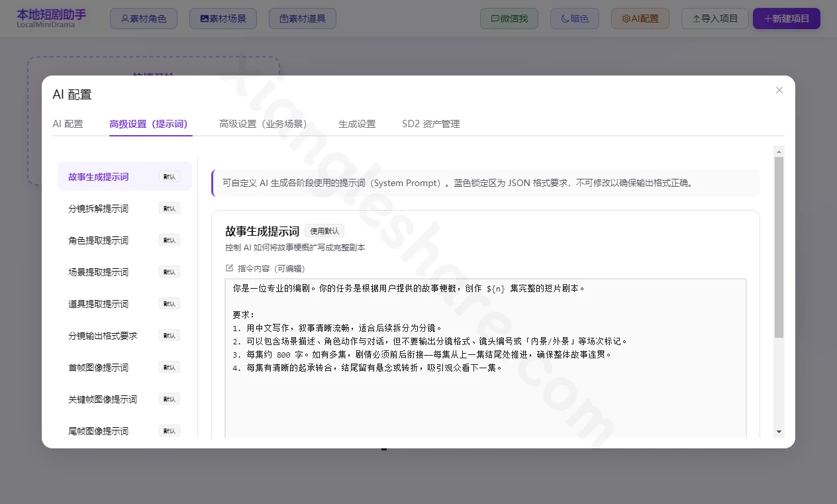Image resolution: width=837 pixels, height=504 pixels.
Task: Click the 默认 badge next to 道具提取提示词
Action: pyautogui.click(x=170, y=304)
